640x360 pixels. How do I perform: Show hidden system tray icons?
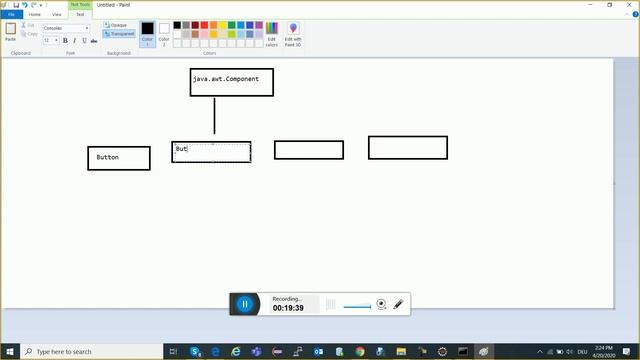coord(540,351)
